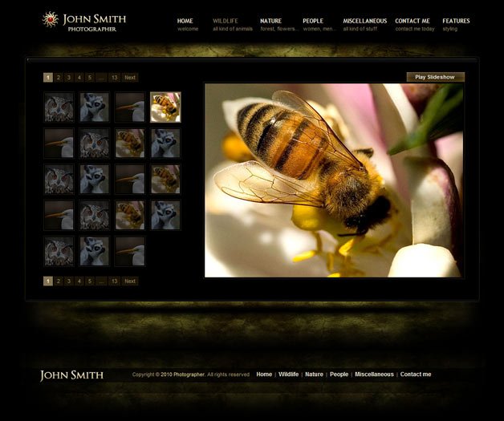The height and width of the screenshot is (421, 504).
Task: Go to page 4 in bottom pagination
Action: 79,281
